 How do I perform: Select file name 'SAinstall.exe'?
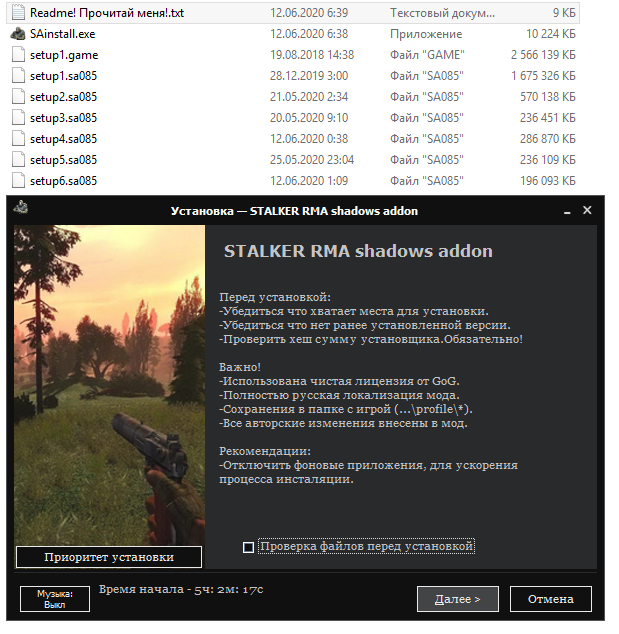coord(63,34)
